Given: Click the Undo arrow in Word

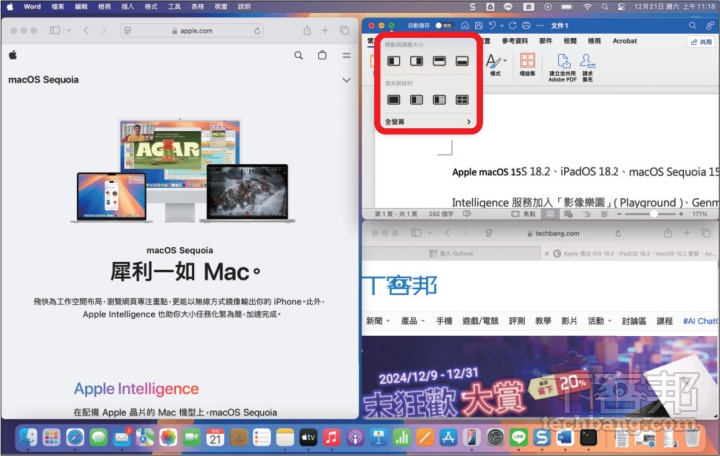Looking at the screenshot, I should click(x=492, y=26).
